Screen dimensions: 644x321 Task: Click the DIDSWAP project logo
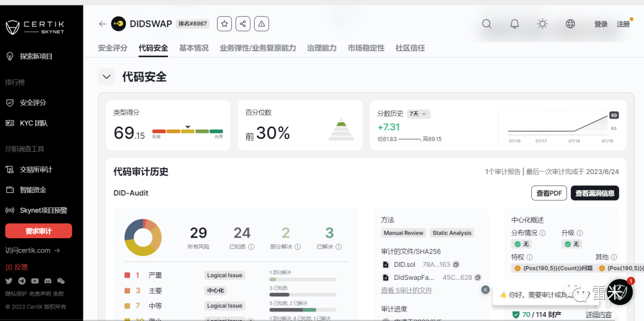[119, 24]
